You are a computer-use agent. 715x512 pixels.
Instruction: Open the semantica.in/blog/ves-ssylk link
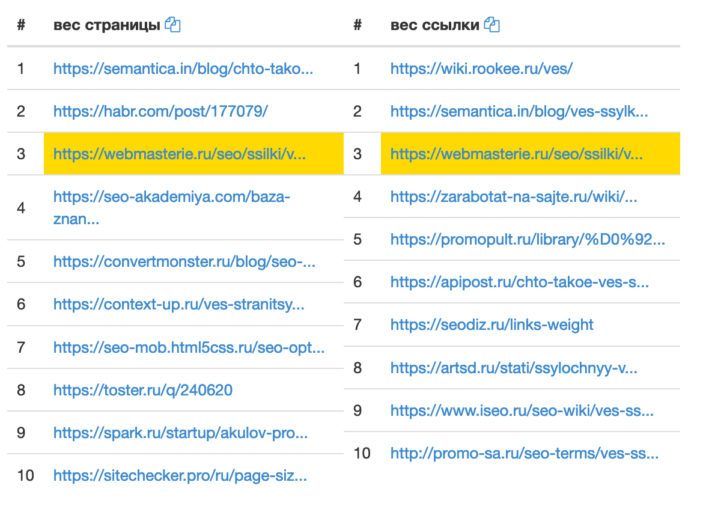(x=519, y=111)
